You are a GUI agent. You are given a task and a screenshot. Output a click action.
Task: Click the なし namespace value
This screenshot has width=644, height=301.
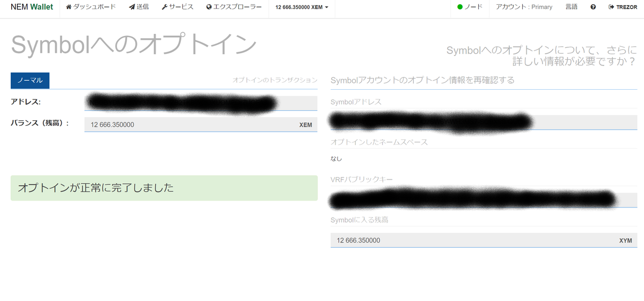336,159
